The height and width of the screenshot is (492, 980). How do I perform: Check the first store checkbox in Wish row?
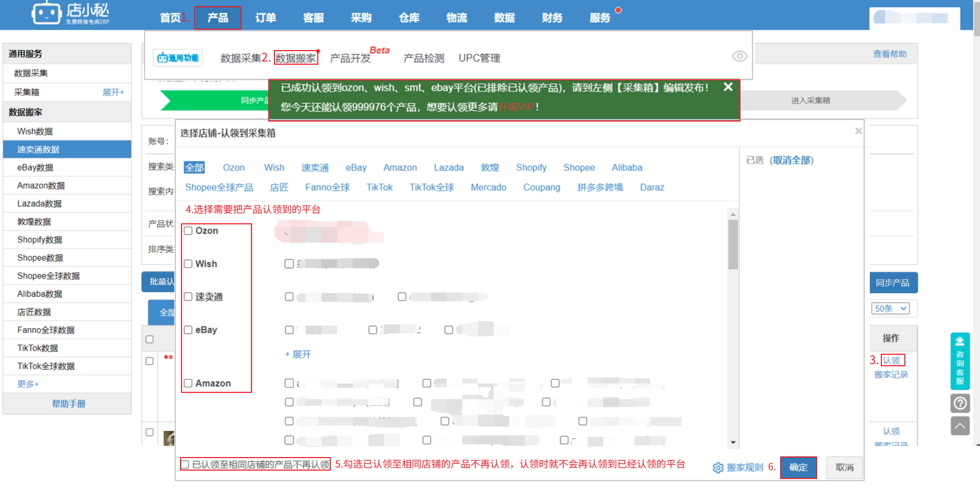pyautogui.click(x=289, y=264)
